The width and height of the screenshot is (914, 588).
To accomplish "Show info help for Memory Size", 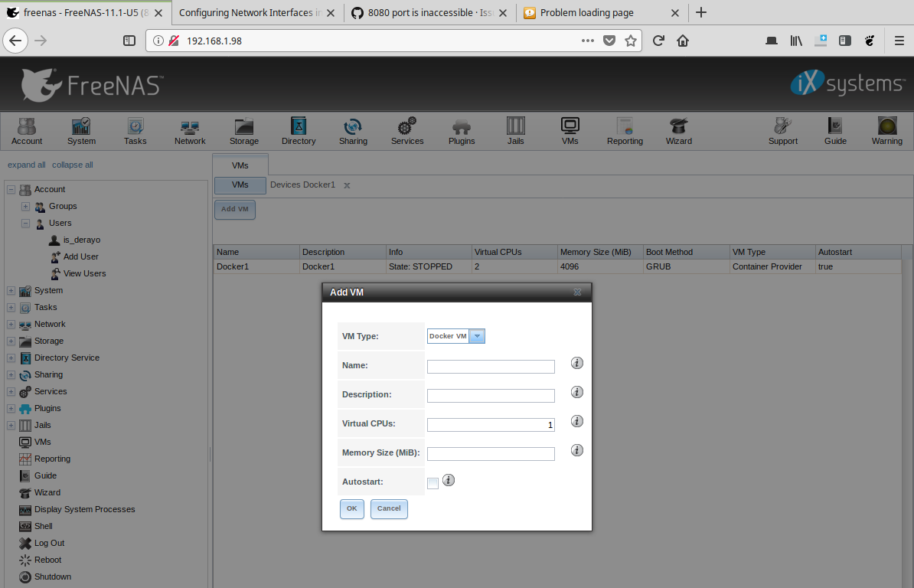I will click(577, 450).
